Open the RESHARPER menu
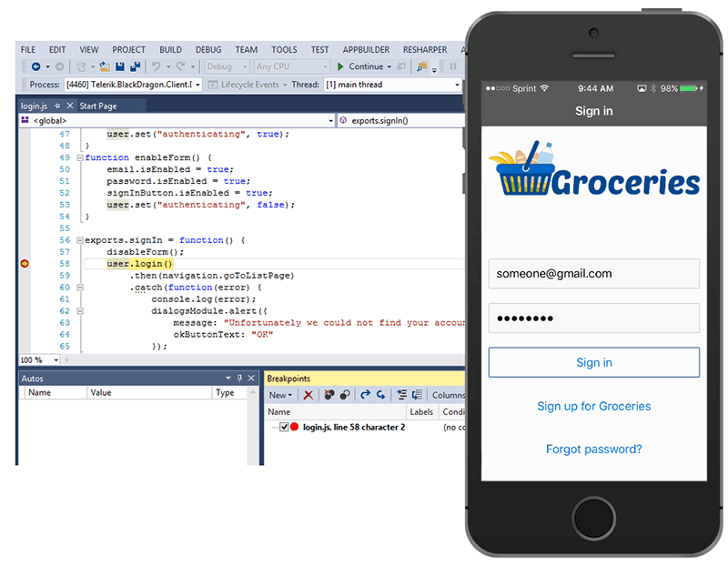728x566 pixels. (425, 50)
